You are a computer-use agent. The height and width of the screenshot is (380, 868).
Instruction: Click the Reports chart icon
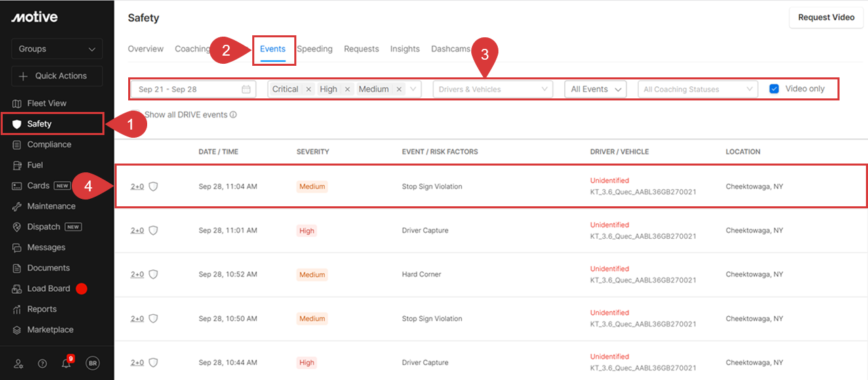tap(18, 309)
